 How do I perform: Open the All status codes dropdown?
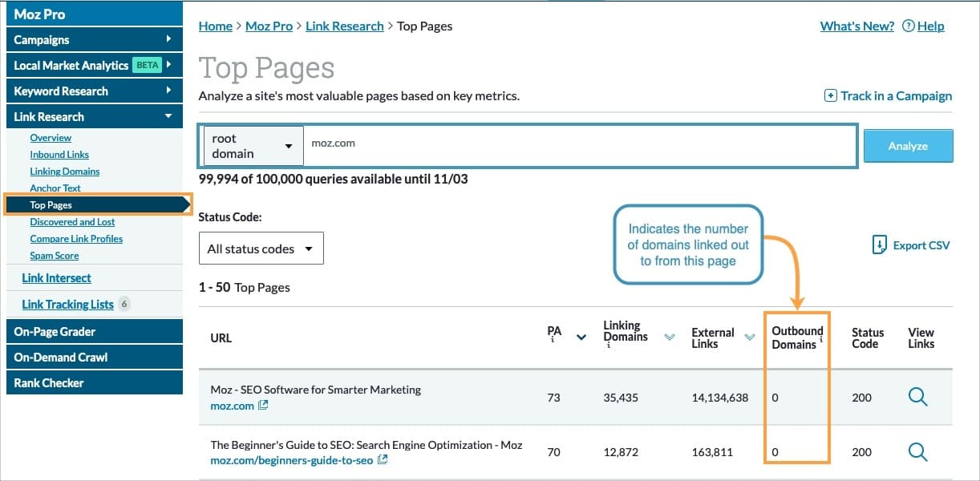click(x=261, y=248)
